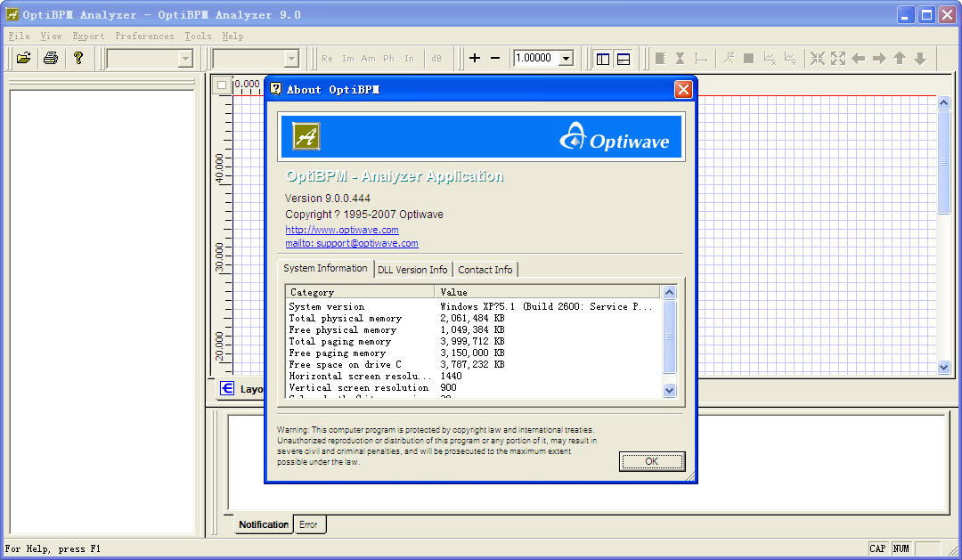Image resolution: width=962 pixels, height=560 pixels.
Task: Click the yellow question mark help icon
Action: point(77,58)
